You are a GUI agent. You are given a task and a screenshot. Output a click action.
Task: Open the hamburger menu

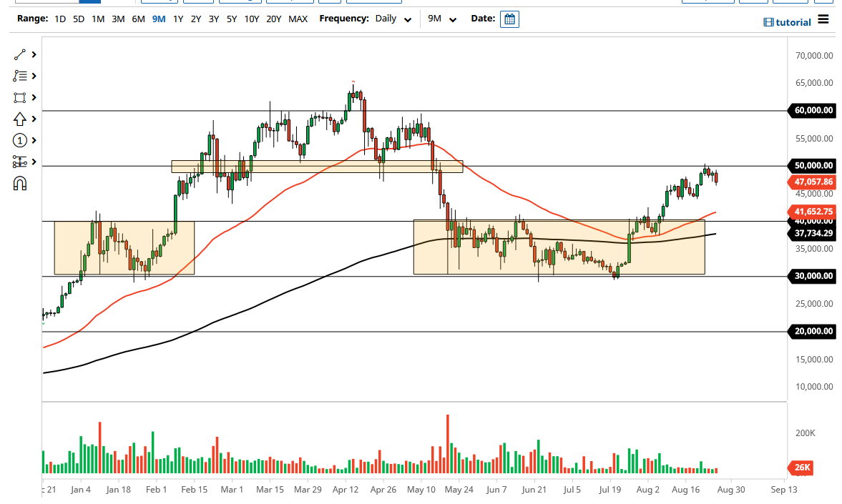pos(823,21)
